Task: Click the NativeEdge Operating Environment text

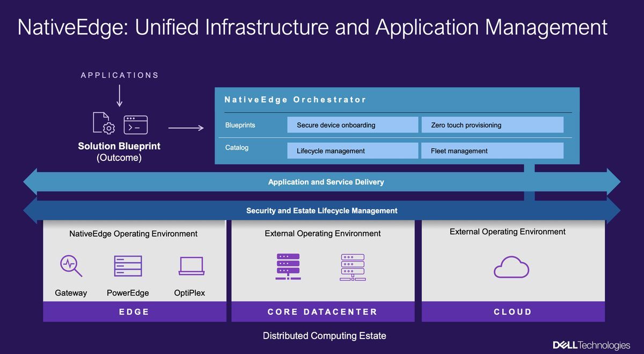Action: tap(134, 234)
